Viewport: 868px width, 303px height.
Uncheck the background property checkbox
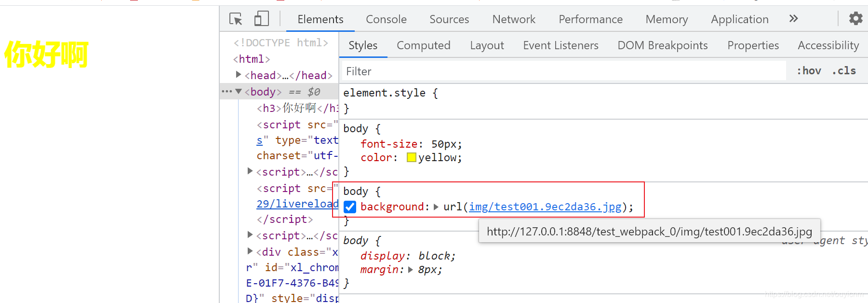point(350,207)
